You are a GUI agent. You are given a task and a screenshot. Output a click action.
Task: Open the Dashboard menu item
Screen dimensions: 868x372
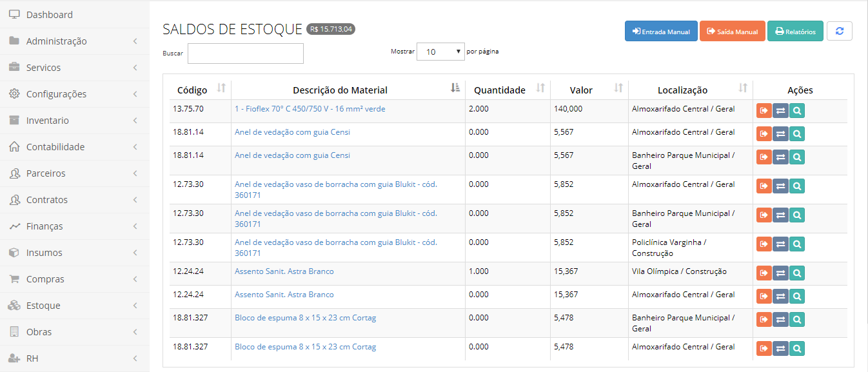point(75,14)
